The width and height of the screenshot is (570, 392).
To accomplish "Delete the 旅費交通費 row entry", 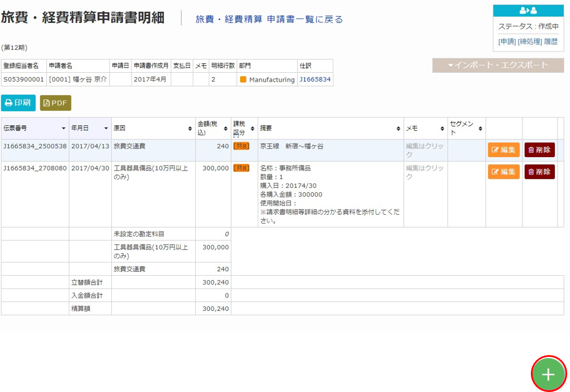I will [x=539, y=150].
